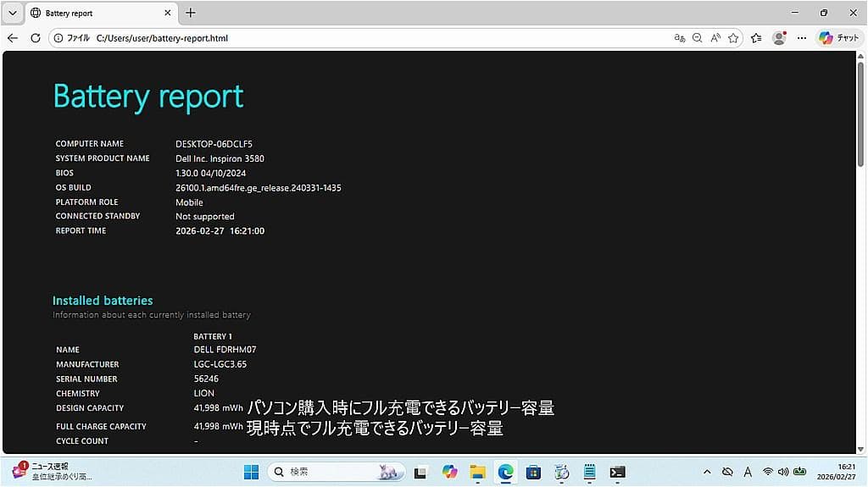Screen dimensions: 868x487
Task: Click the browser Back arrow
Action: point(12,38)
